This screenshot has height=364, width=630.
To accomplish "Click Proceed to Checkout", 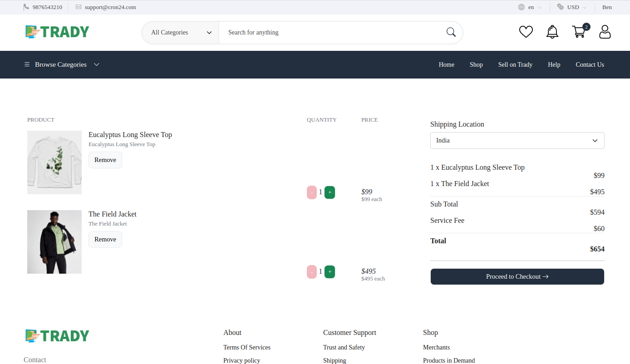I will pyautogui.click(x=517, y=276).
